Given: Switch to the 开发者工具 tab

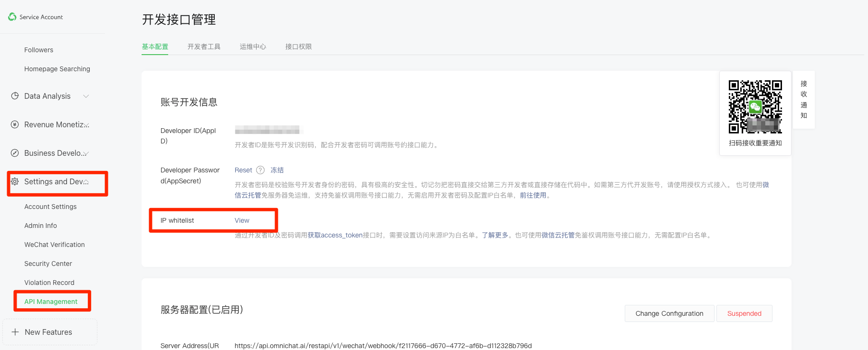Looking at the screenshot, I should [x=204, y=47].
